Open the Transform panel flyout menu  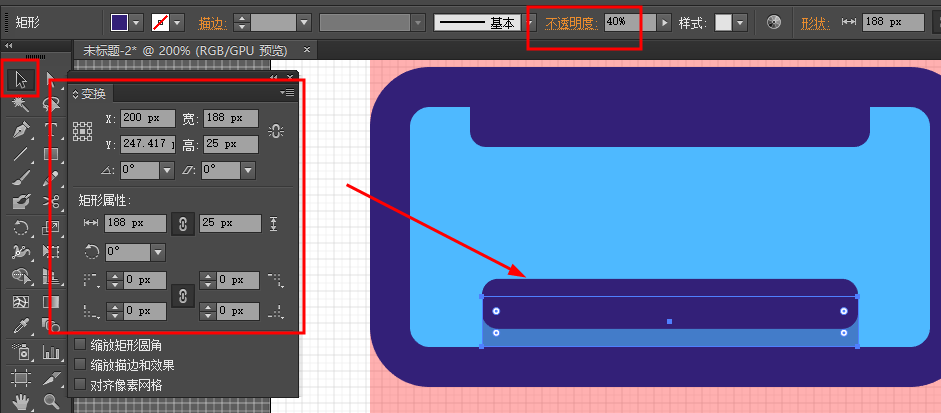tap(287, 92)
